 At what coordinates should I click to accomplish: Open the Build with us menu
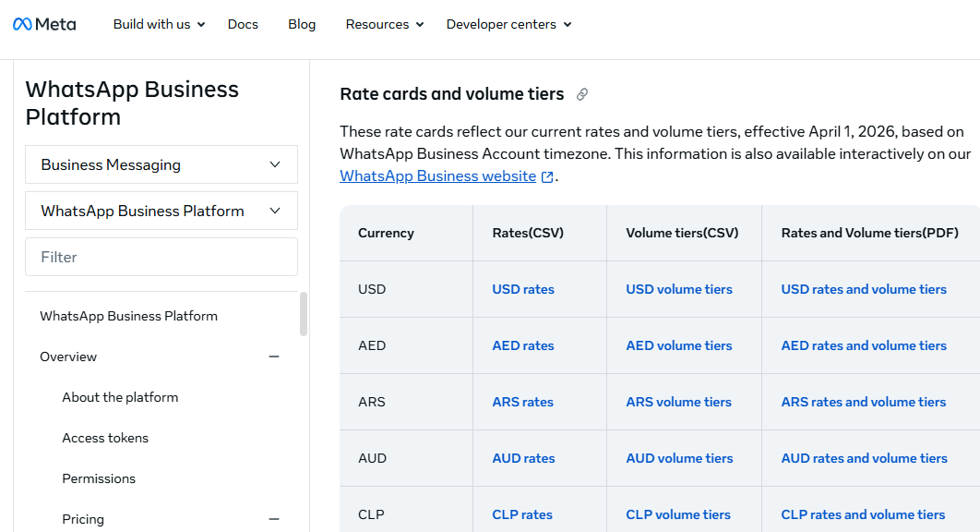(159, 24)
